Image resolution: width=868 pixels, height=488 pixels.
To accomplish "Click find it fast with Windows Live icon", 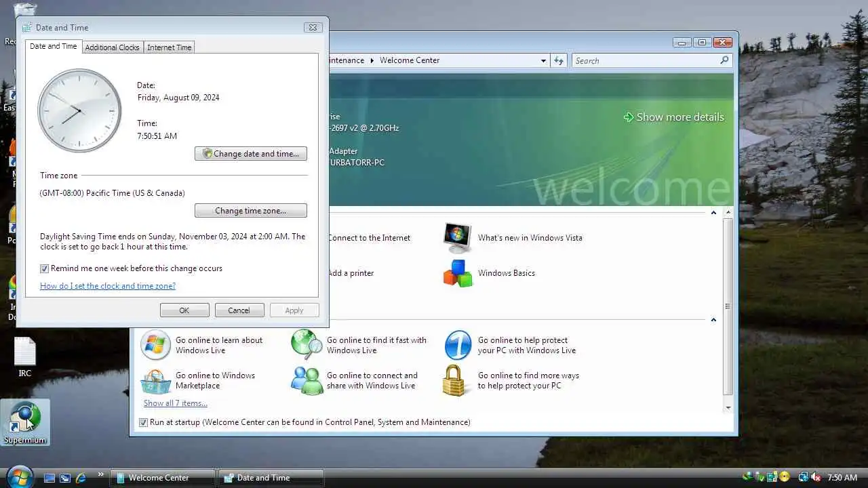I will tap(307, 345).
